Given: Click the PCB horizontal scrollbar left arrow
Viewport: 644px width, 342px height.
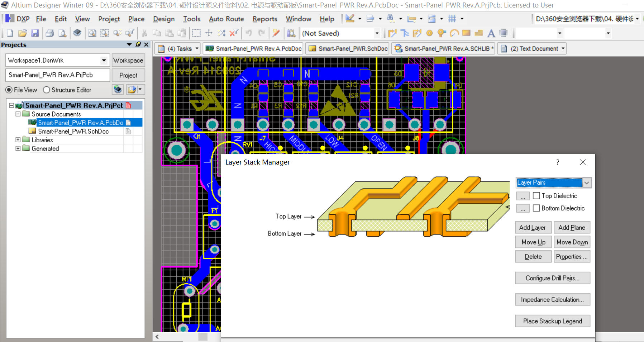Looking at the screenshot, I should (x=157, y=337).
